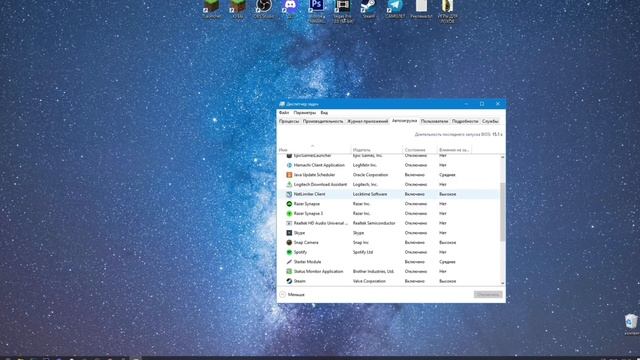Click the Отключить button
Screen dimensions: 640x360
click(x=488, y=294)
